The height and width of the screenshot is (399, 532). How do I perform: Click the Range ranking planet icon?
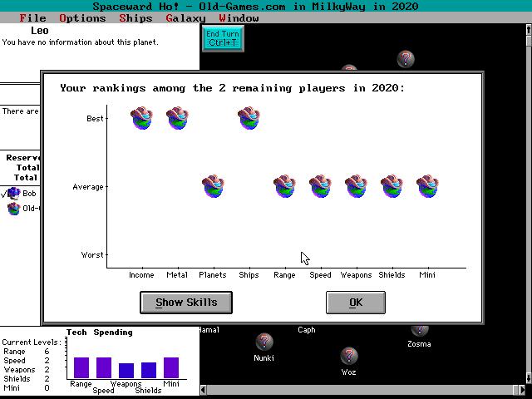(x=284, y=186)
